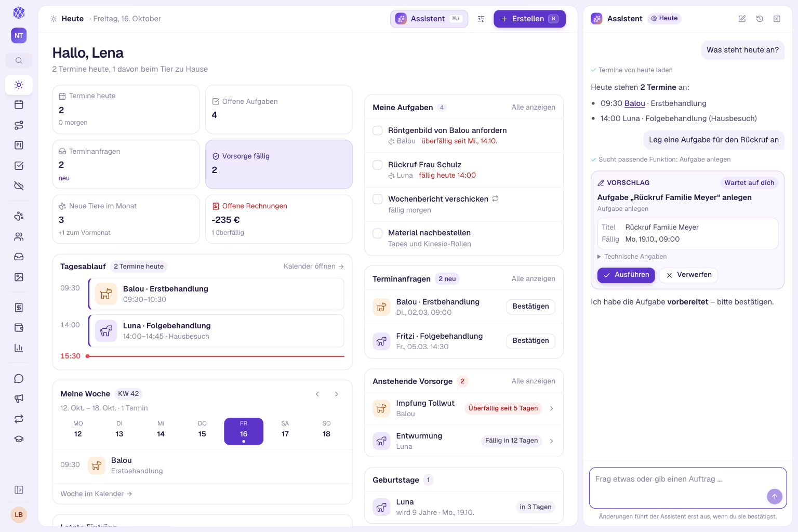This screenshot has width=798, height=532.
Task: Select Saturday 17 in week view
Action: (x=285, y=431)
